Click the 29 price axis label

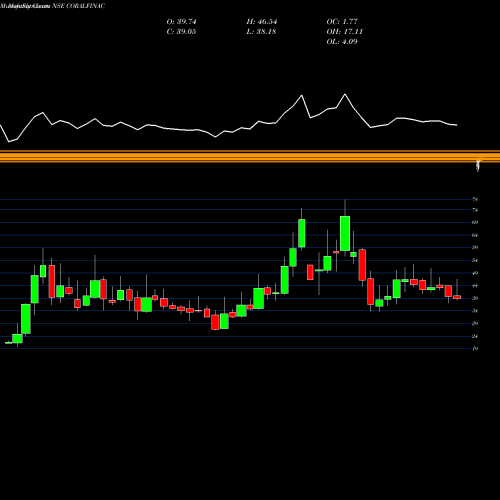(475, 323)
